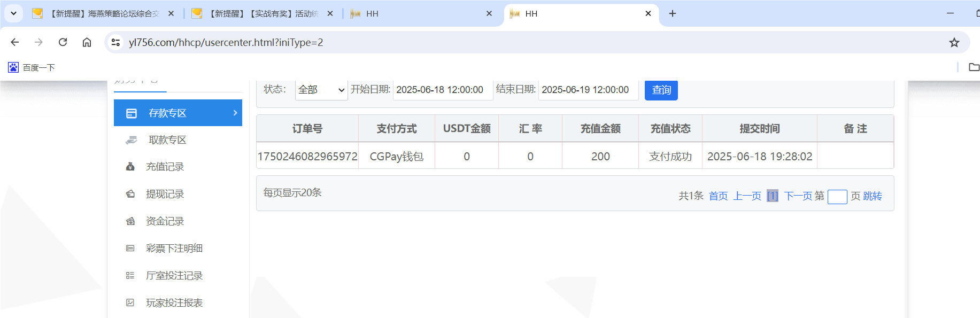This screenshot has width=980, height=318.
Task: Go to 下一页 in pagination
Action: click(798, 196)
